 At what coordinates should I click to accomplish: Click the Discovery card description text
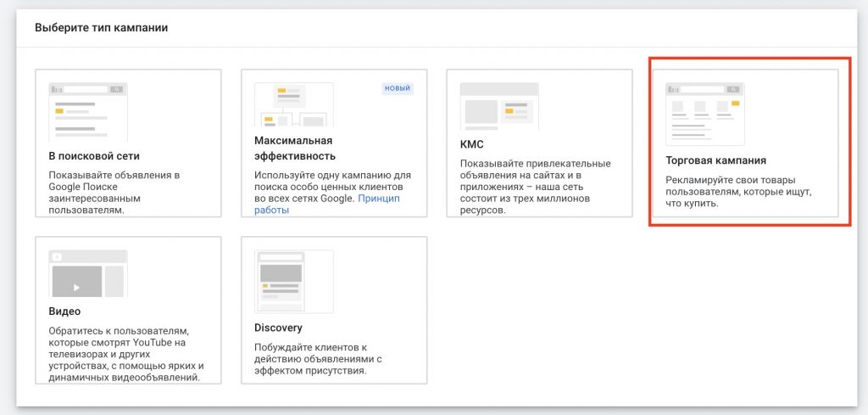tap(319, 359)
